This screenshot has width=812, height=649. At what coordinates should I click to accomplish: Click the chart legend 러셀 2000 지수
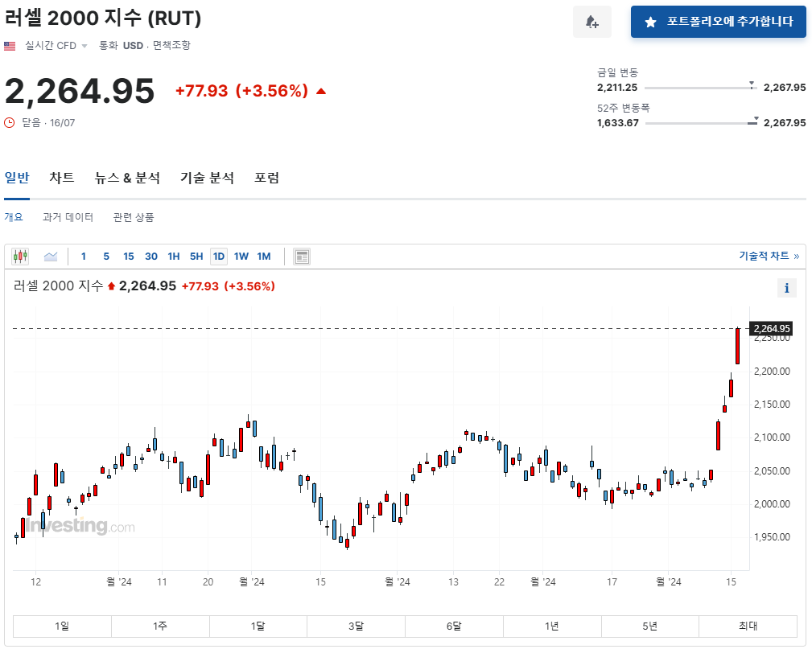click(59, 285)
